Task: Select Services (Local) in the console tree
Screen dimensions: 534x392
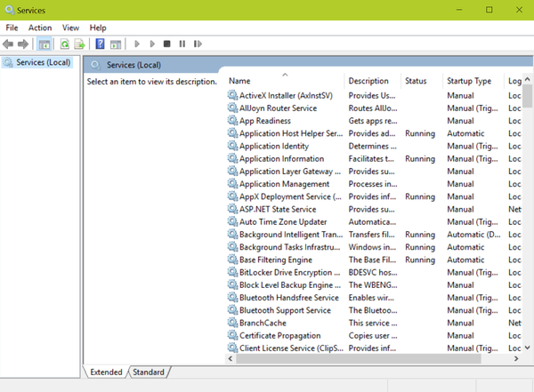Action: [x=36, y=62]
